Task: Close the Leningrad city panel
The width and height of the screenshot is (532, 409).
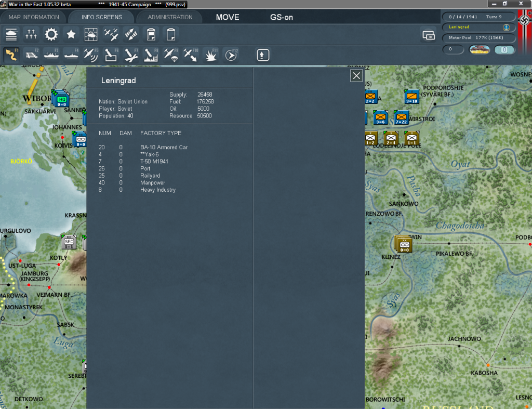Action: pyautogui.click(x=356, y=76)
